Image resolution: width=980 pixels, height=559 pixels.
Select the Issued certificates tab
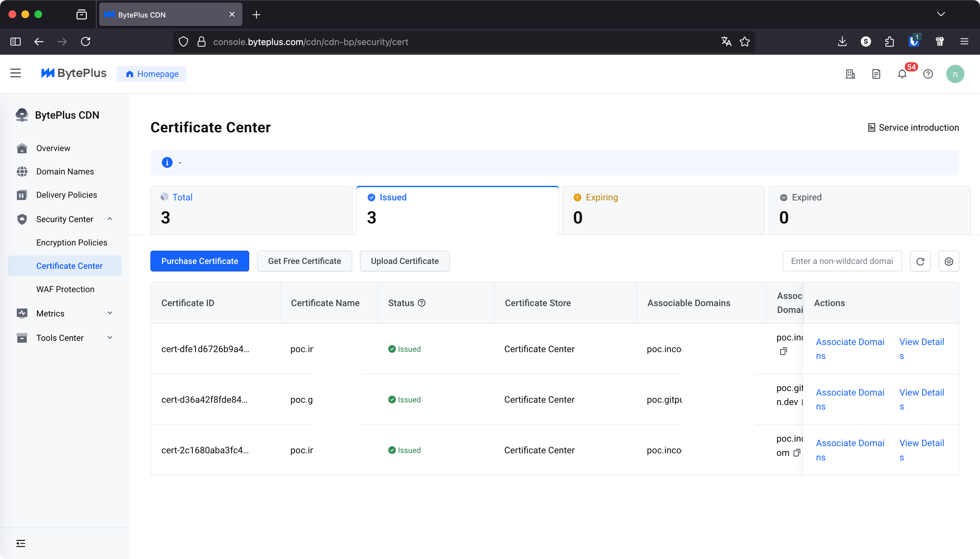(457, 210)
